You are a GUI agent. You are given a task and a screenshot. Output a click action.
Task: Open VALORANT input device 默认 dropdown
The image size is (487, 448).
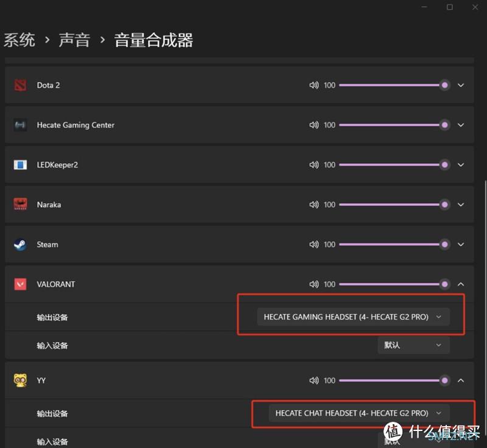(413, 345)
